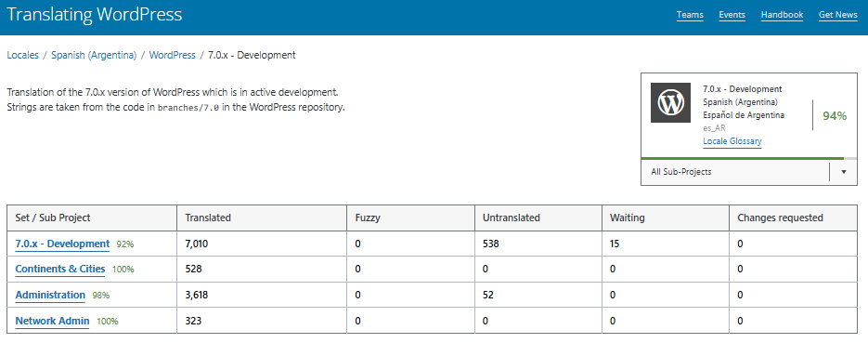Go to the Events menu item
868x343 pixels.
pos(732,15)
